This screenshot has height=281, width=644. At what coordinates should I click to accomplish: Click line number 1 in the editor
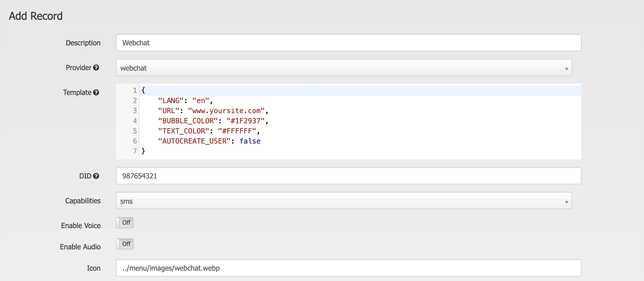click(134, 90)
